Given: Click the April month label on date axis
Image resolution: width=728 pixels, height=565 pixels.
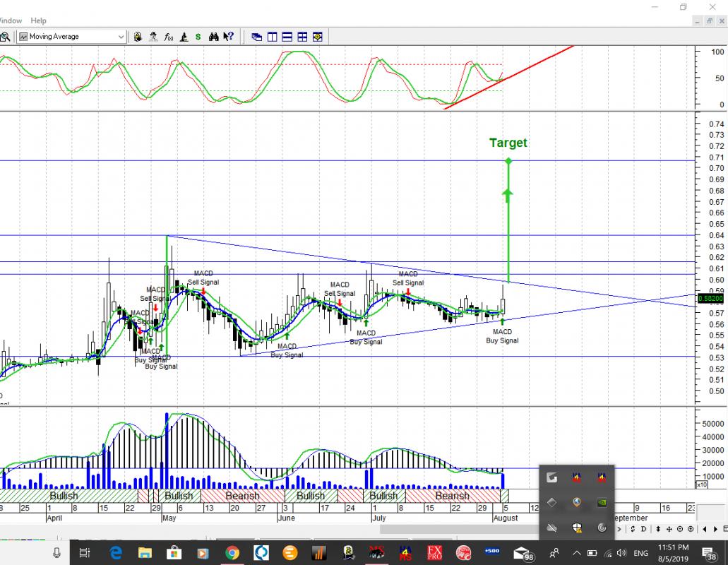Looking at the screenshot, I should [54, 518].
